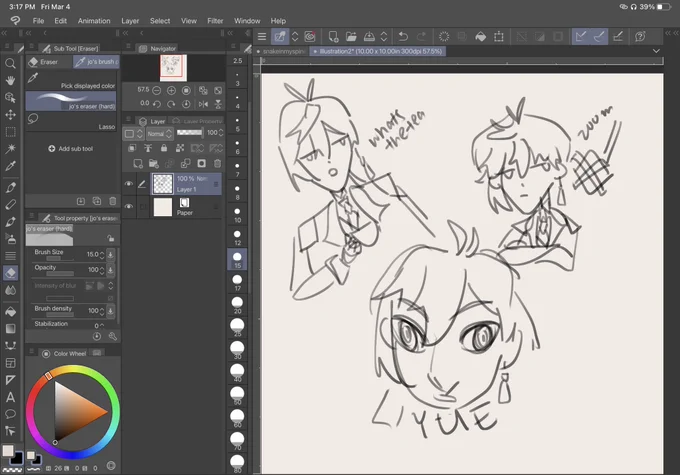The image size is (680, 475).
Task: Select Pick displayed color sub tool
Action: (71, 81)
